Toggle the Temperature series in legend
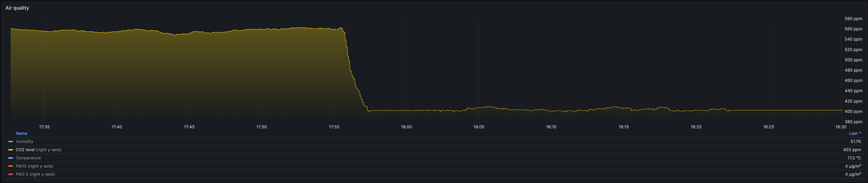 [x=28, y=158]
